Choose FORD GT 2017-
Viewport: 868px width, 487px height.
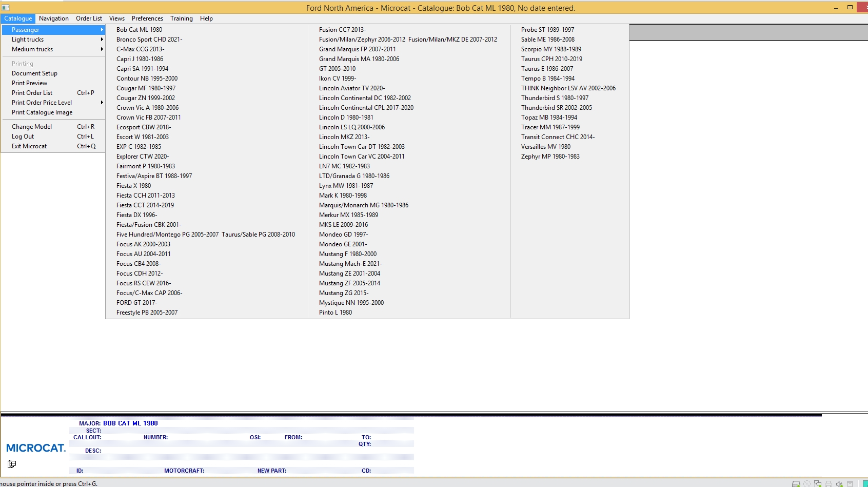point(136,303)
